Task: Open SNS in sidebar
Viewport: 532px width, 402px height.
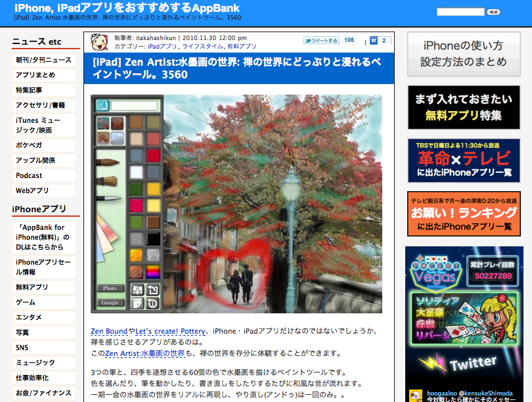Action: pos(44,347)
